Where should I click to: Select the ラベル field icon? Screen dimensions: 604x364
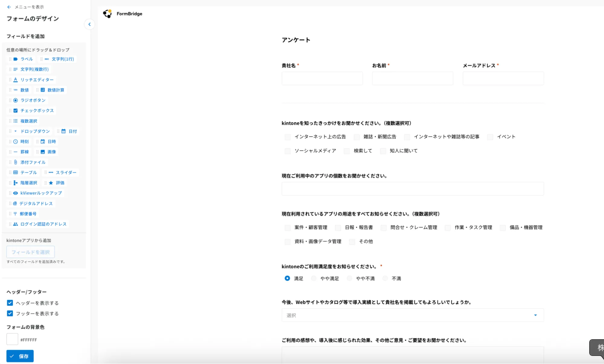15,59
